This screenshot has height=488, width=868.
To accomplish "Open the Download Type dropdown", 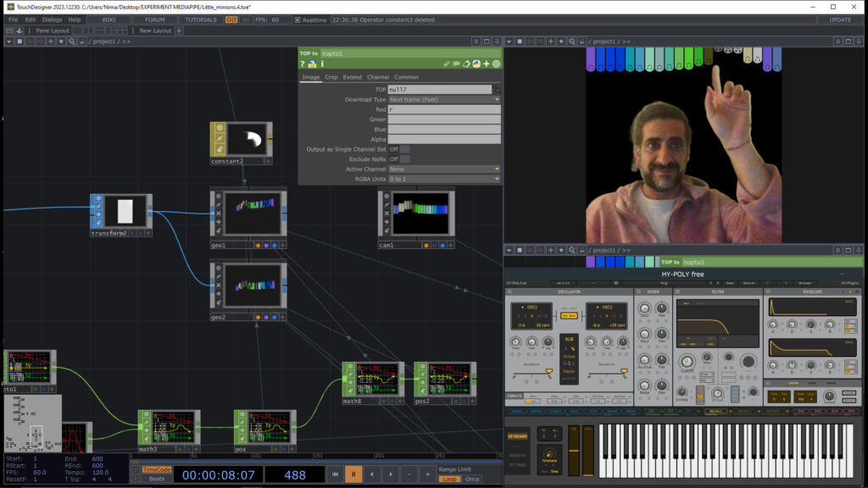I will [443, 99].
